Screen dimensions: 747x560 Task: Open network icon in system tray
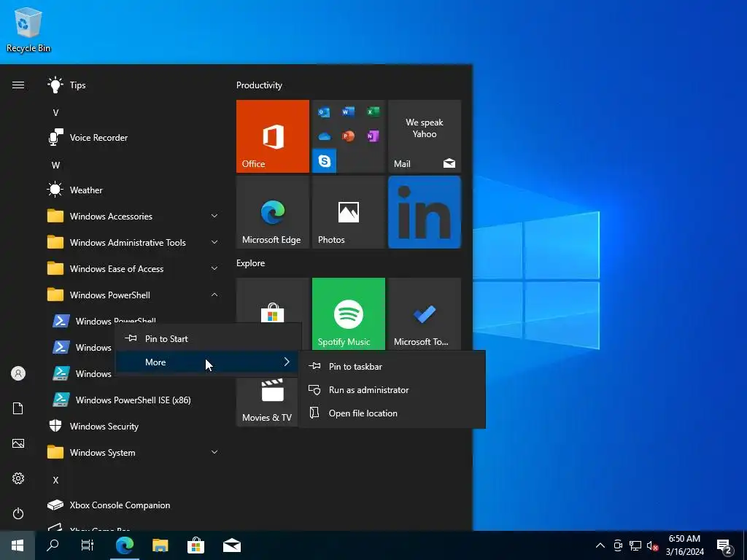(x=635, y=545)
